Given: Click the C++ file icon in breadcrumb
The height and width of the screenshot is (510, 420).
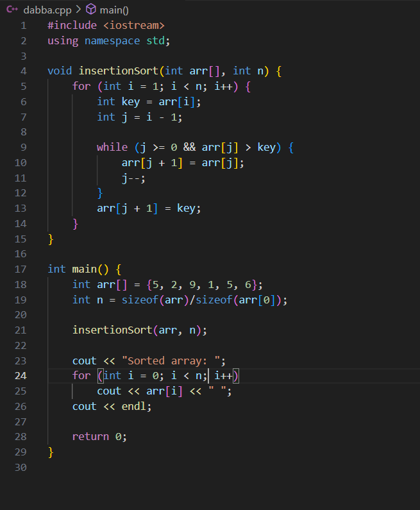Looking at the screenshot, I should 12,10.
